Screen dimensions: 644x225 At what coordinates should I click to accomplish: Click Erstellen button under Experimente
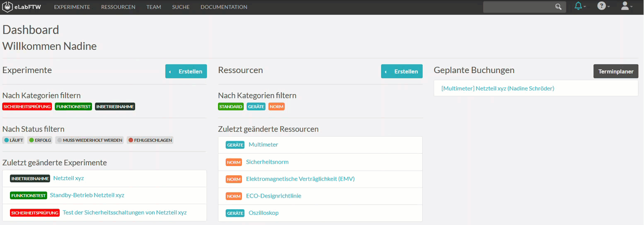186,71
